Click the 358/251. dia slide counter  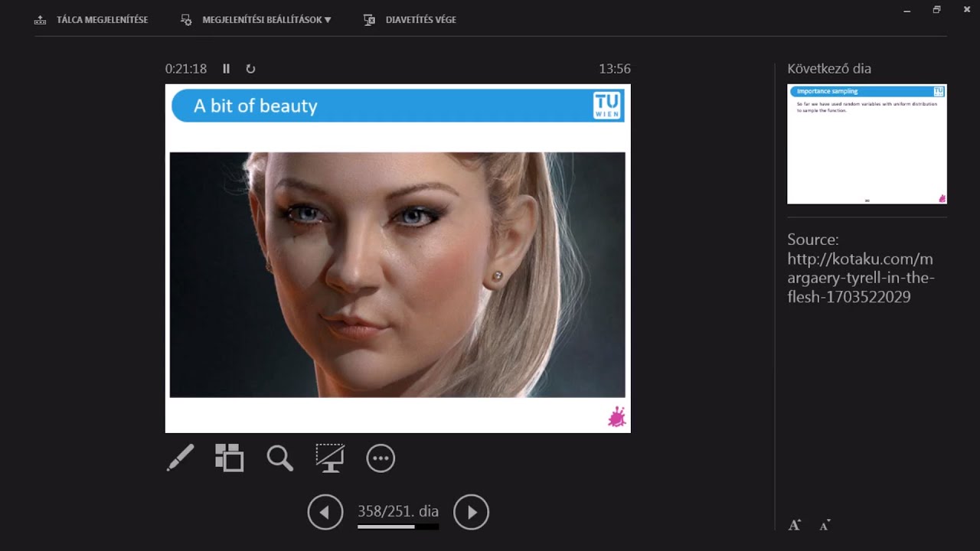(x=398, y=511)
